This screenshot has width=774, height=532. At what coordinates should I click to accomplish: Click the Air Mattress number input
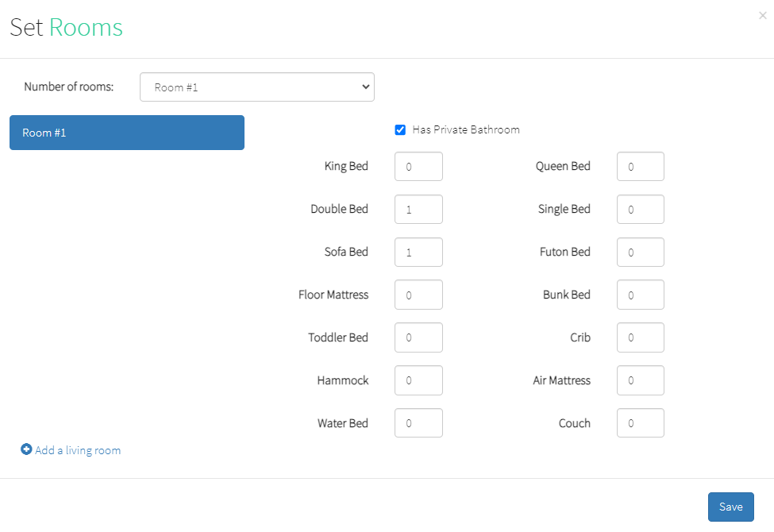pos(640,381)
